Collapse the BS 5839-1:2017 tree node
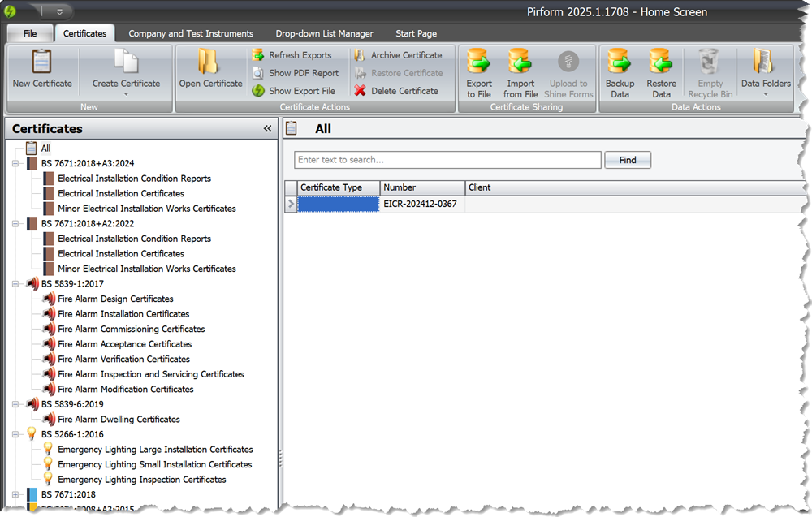The image size is (812, 517). click(x=15, y=284)
